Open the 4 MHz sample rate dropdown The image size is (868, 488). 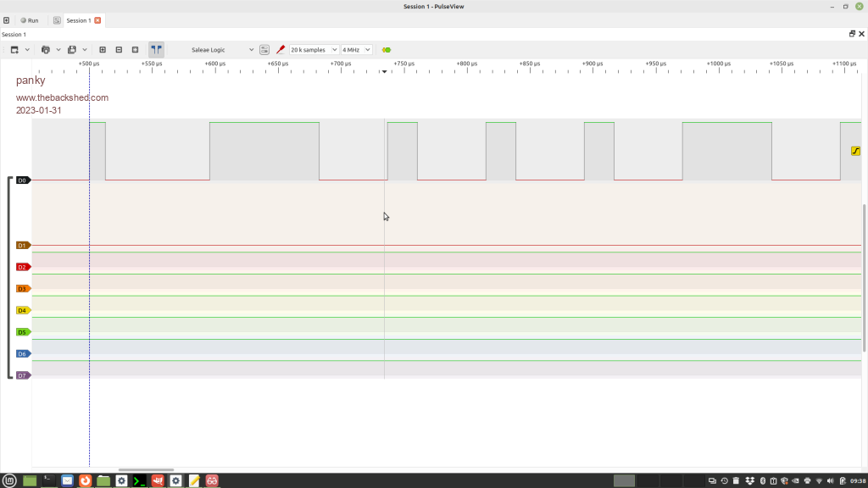click(x=356, y=50)
